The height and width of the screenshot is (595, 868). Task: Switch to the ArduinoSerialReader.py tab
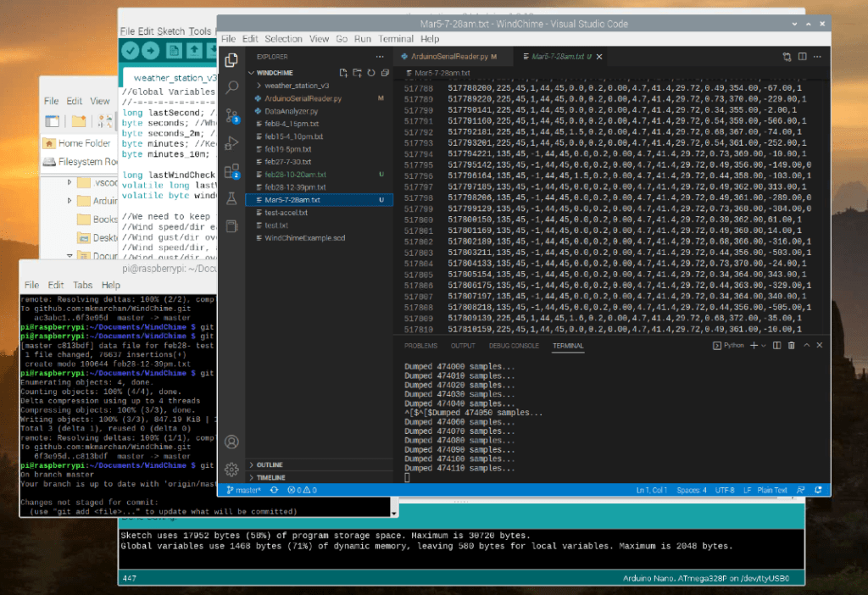(448, 57)
